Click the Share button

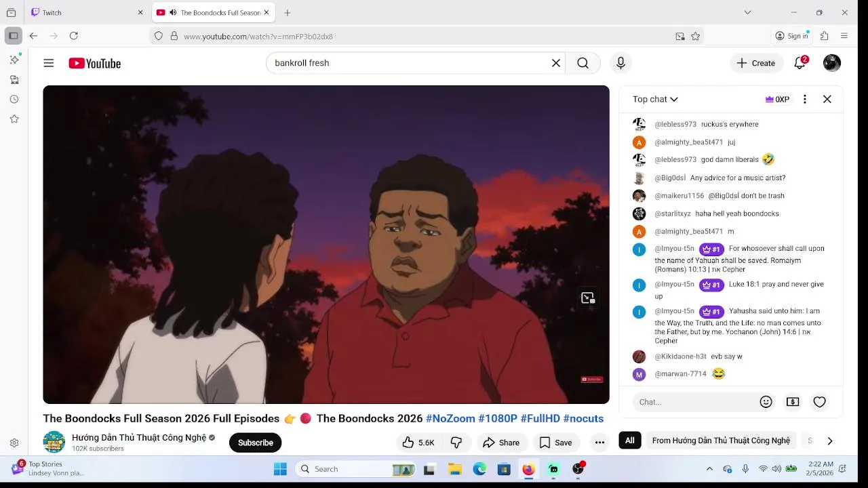pyautogui.click(x=501, y=443)
